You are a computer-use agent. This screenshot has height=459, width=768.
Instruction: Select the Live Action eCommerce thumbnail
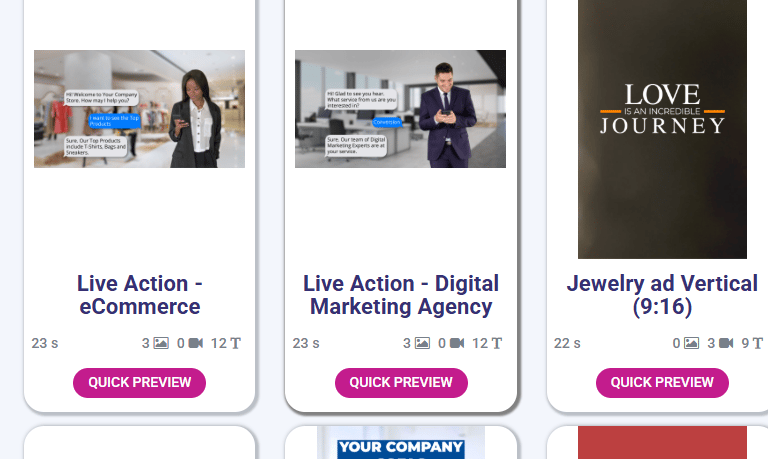(140, 109)
